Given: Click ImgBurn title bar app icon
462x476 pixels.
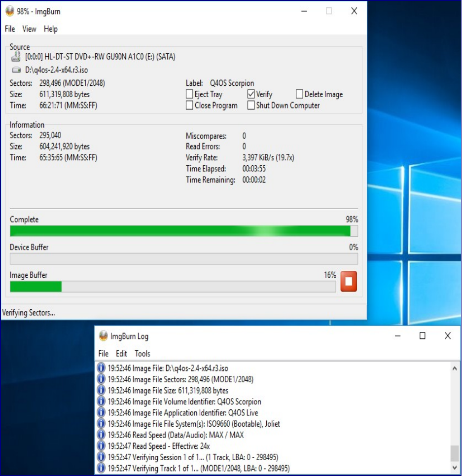Looking at the screenshot, I should [10, 11].
